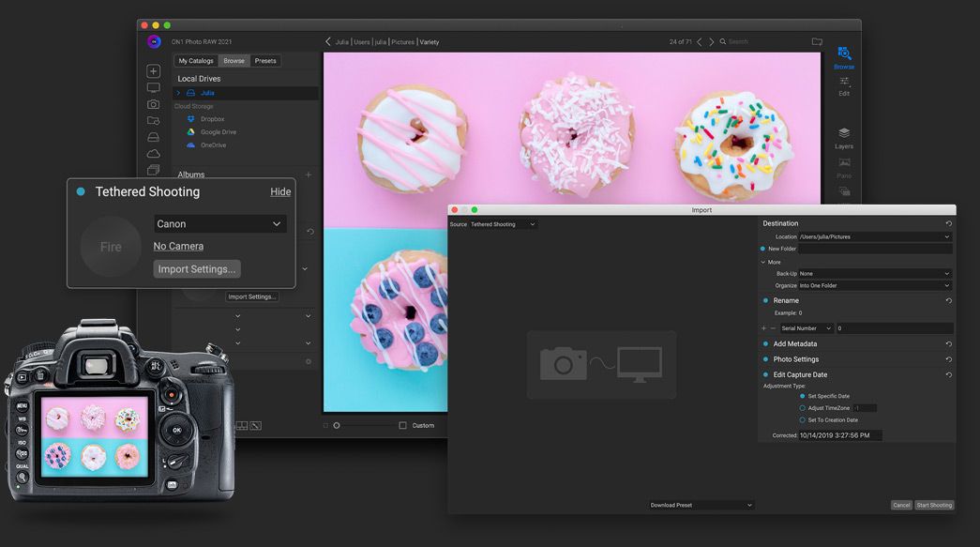Reset the Edit Capture Date section

coord(948,374)
